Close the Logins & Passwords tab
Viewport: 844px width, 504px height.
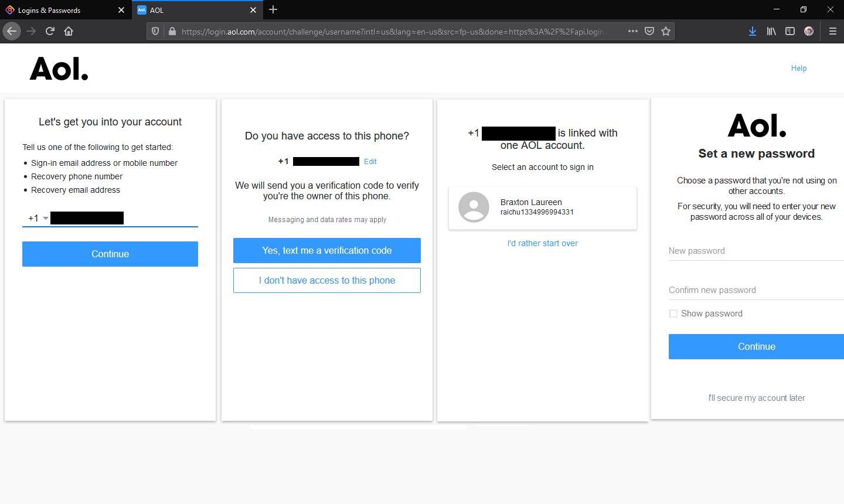121,10
